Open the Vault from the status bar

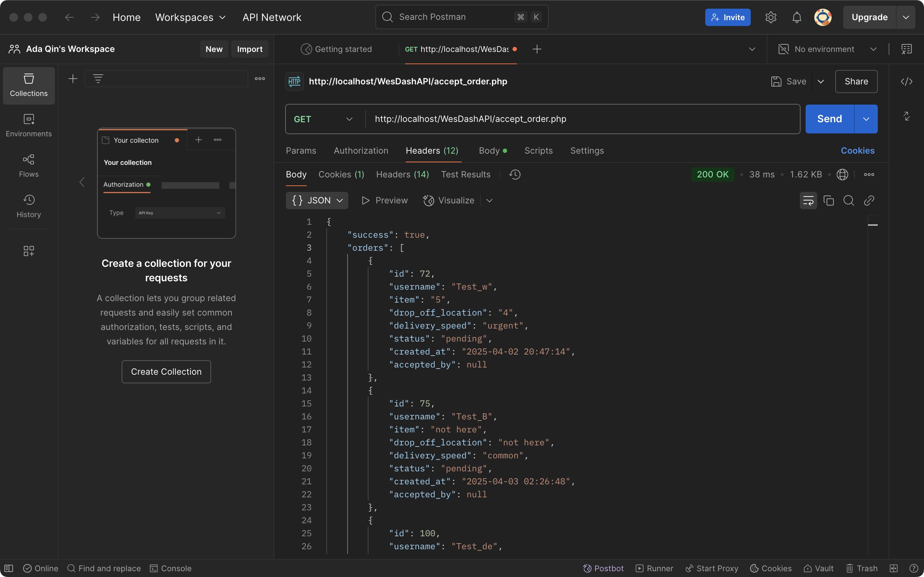[x=819, y=568]
